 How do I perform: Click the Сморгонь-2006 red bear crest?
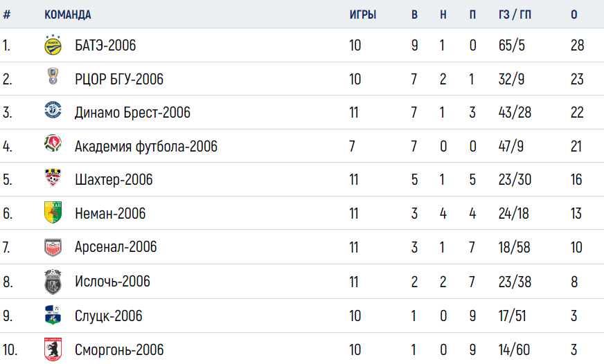(x=53, y=349)
